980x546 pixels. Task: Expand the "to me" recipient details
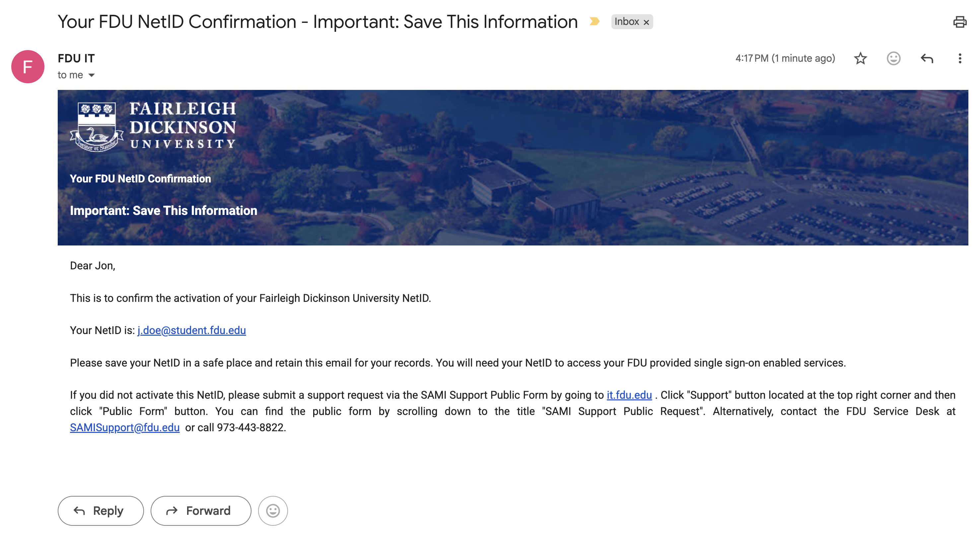[91, 75]
